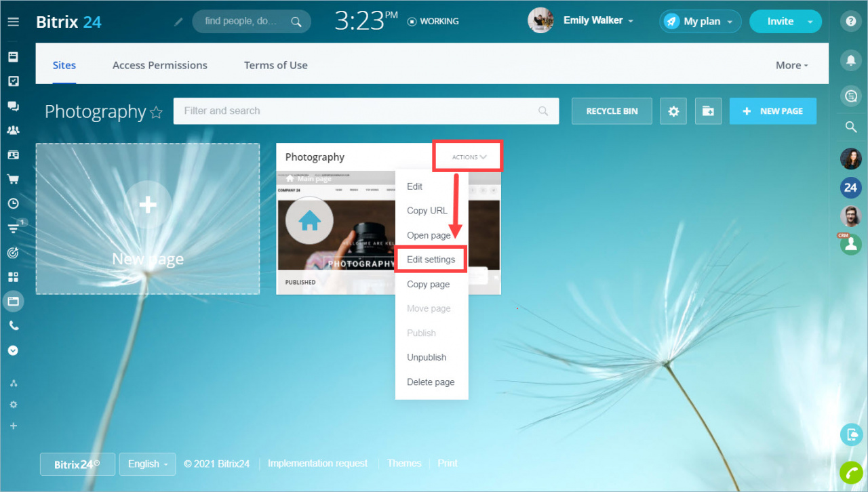Open the CRM sales funnel icon
The height and width of the screenshot is (492, 868).
(x=12, y=228)
